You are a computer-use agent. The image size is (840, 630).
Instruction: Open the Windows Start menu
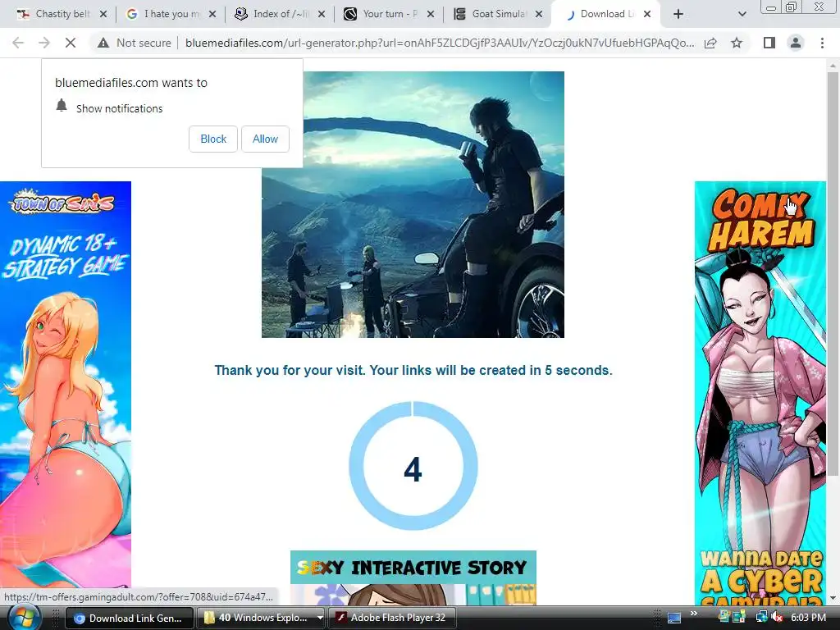click(24, 618)
